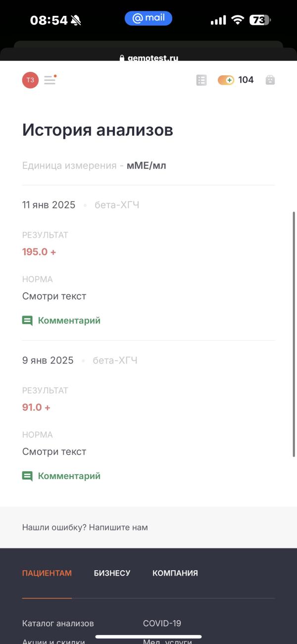The height and width of the screenshot is (644, 297).
Task: Tap the comment icon under 91.0 result
Action: (x=27, y=477)
